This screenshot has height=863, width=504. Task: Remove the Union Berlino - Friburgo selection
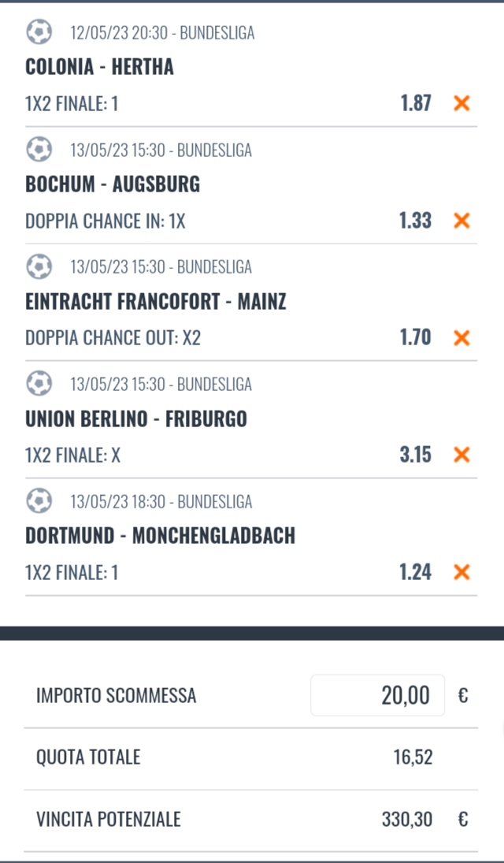[x=461, y=455]
